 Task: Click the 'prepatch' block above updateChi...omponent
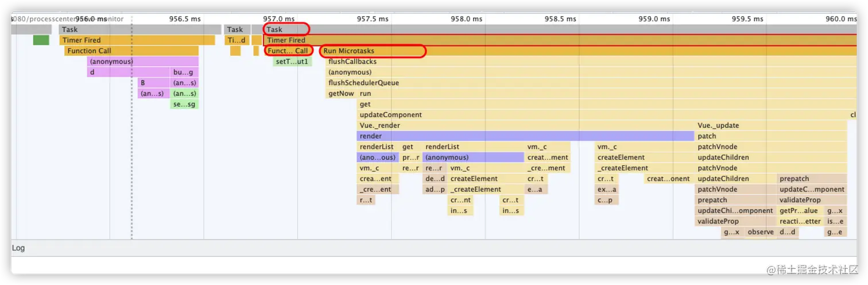pos(735,200)
